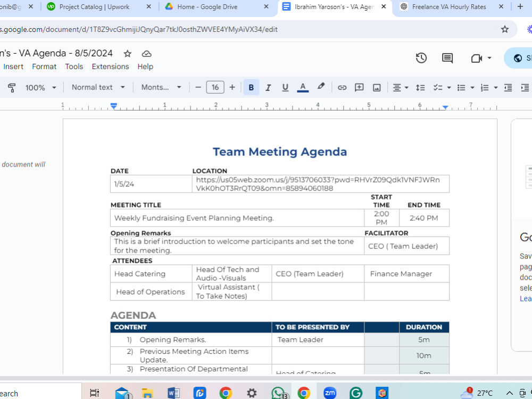Close the Project Catalog Upwork tab

click(x=148, y=6)
